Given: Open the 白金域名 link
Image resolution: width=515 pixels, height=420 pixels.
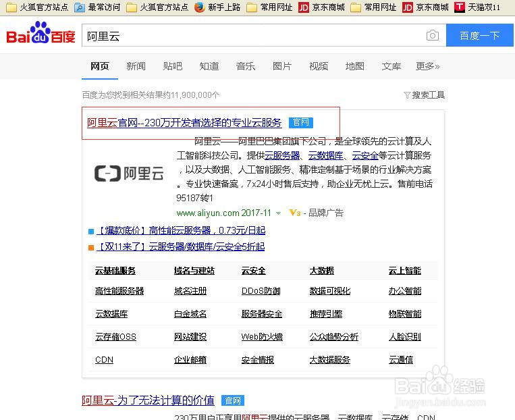Looking at the screenshot, I should (x=190, y=314).
